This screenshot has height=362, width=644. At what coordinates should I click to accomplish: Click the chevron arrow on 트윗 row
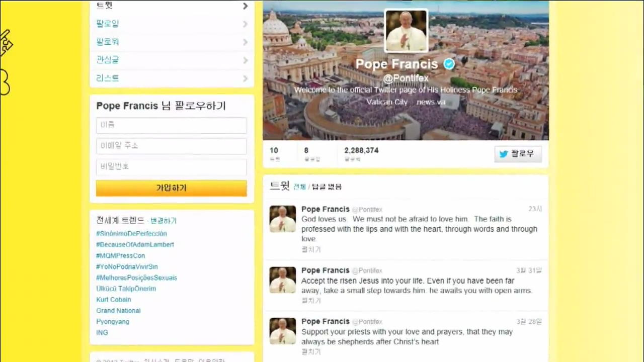point(245,6)
